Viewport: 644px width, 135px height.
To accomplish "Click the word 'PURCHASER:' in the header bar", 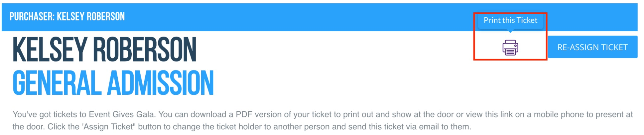I will pos(32,16).
